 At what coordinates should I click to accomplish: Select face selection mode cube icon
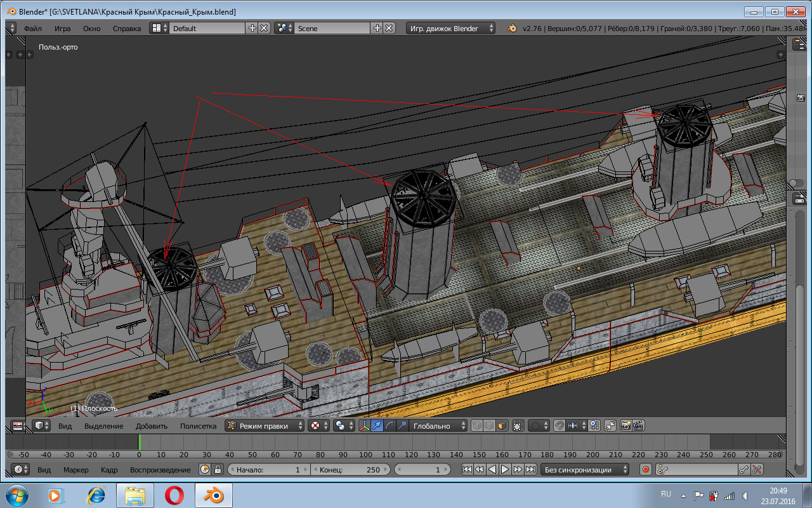[502, 426]
